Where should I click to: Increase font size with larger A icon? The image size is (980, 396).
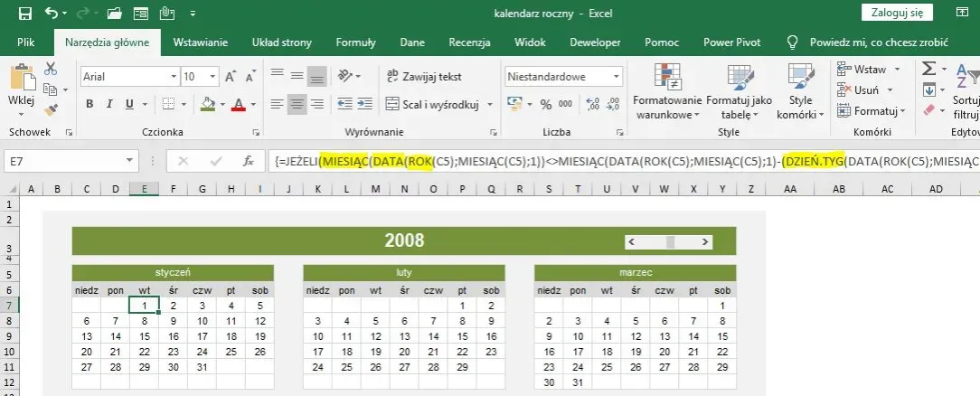coord(231,77)
